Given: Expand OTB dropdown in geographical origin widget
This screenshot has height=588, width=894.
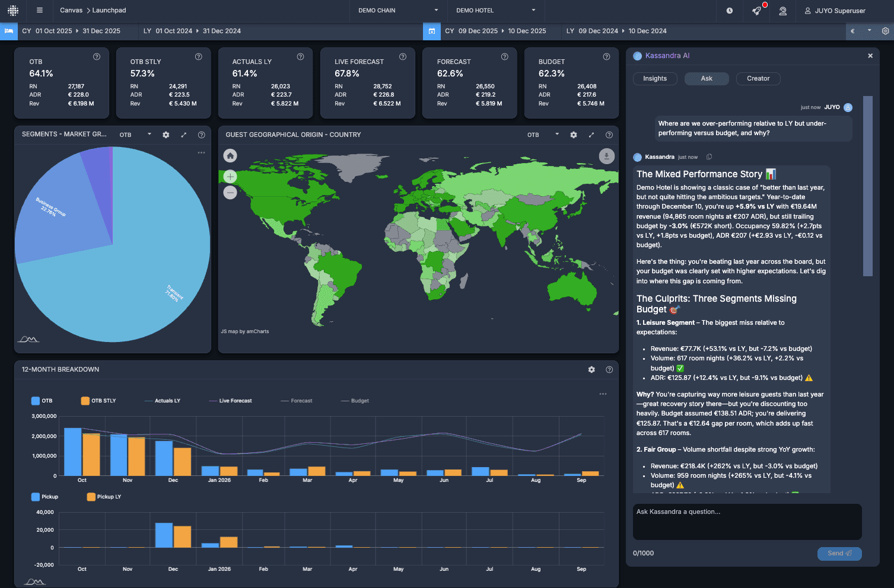Looking at the screenshot, I should (543, 135).
